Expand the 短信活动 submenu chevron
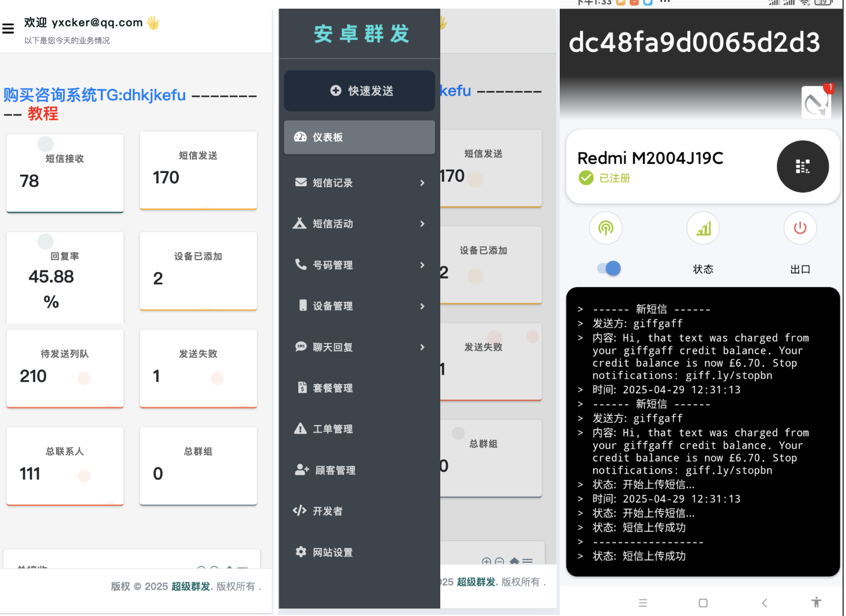 (422, 224)
